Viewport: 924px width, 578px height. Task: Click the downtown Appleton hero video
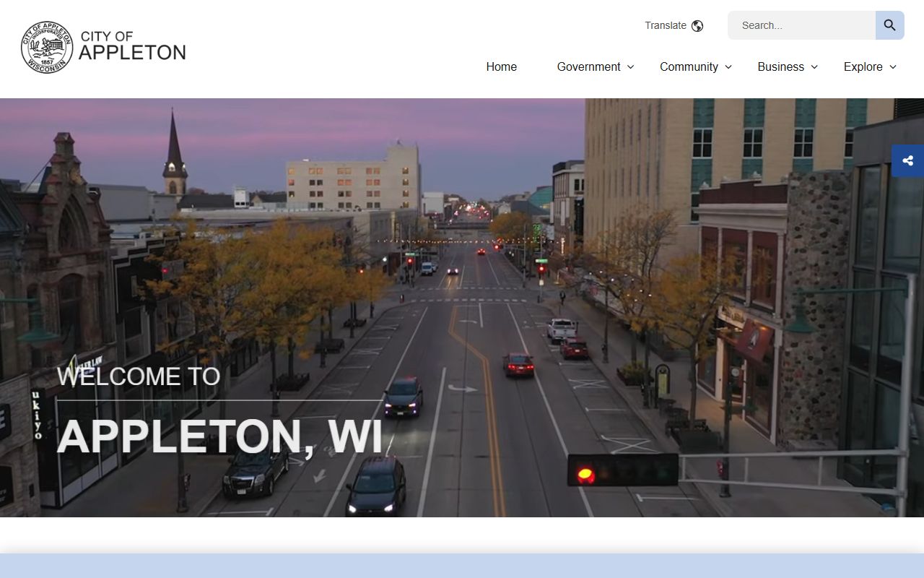click(x=462, y=307)
